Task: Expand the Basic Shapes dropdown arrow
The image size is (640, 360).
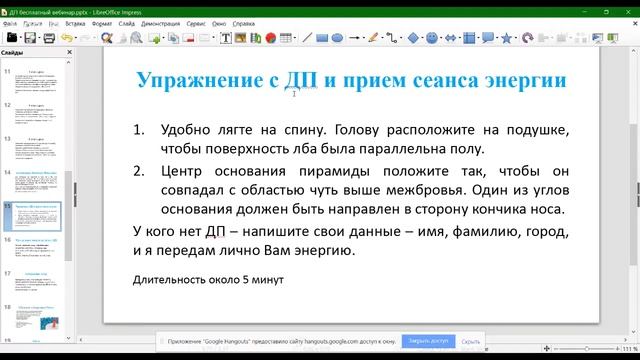Action: coord(422,38)
